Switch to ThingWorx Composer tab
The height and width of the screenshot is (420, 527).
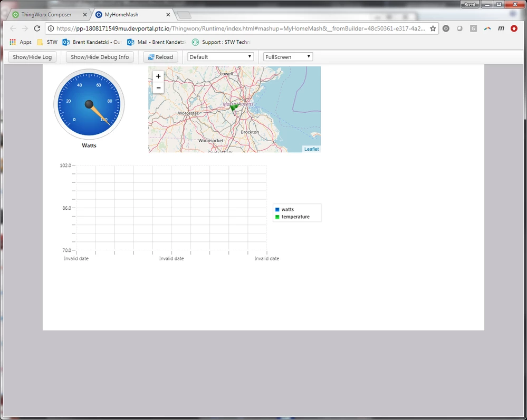click(46, 14)
